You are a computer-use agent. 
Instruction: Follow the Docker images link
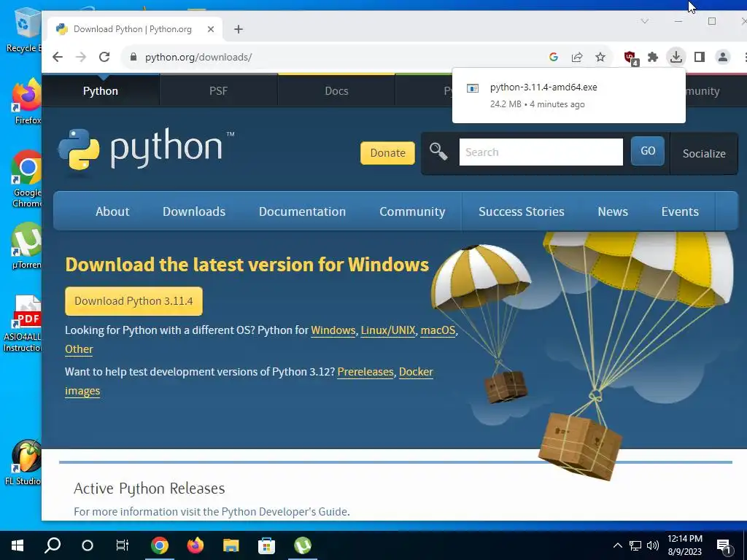pos(416,371)
